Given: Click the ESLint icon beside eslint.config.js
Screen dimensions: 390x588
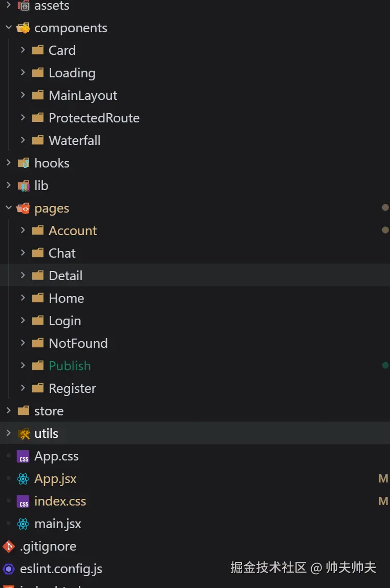Looking at the screenshot, I should click(9, 569).
